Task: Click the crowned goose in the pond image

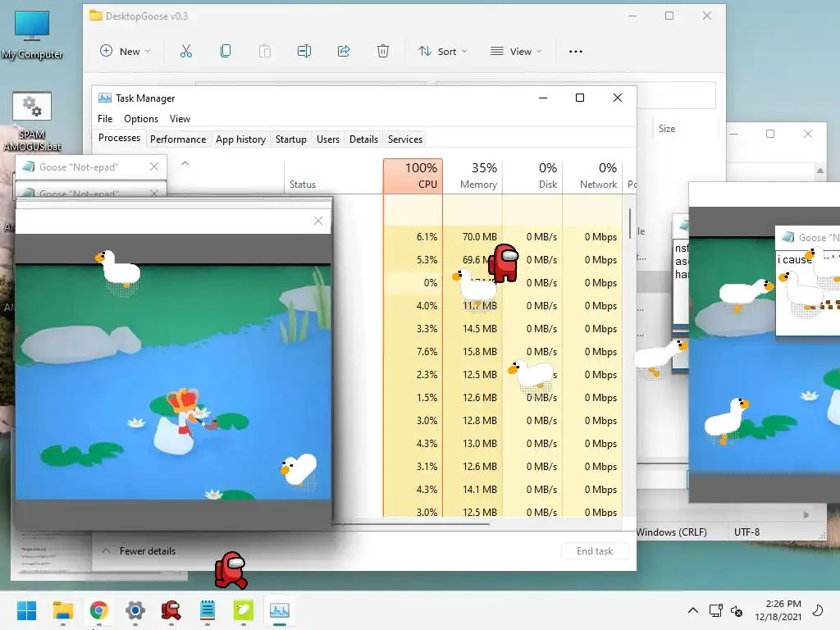Action: (180, 421)
